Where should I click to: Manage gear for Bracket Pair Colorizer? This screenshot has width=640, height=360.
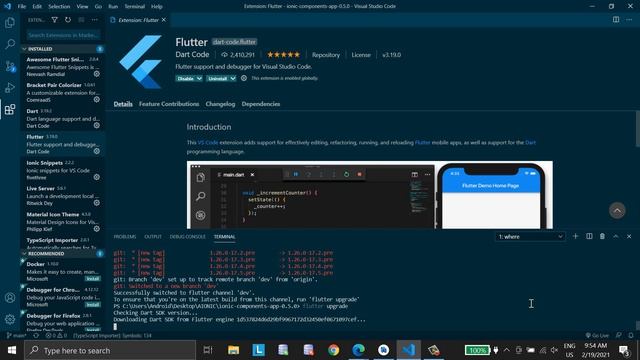coord(97,100)
